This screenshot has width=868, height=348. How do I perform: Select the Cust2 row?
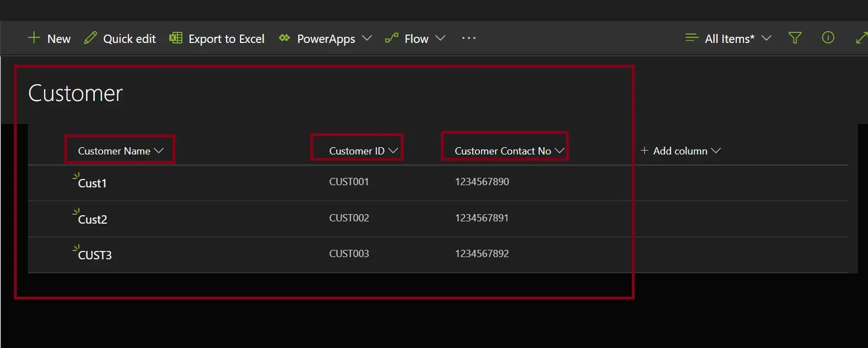pos(95,219)
